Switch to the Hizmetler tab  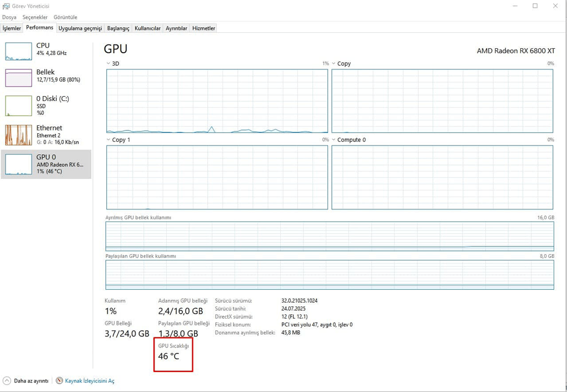[x=203, y=28]
